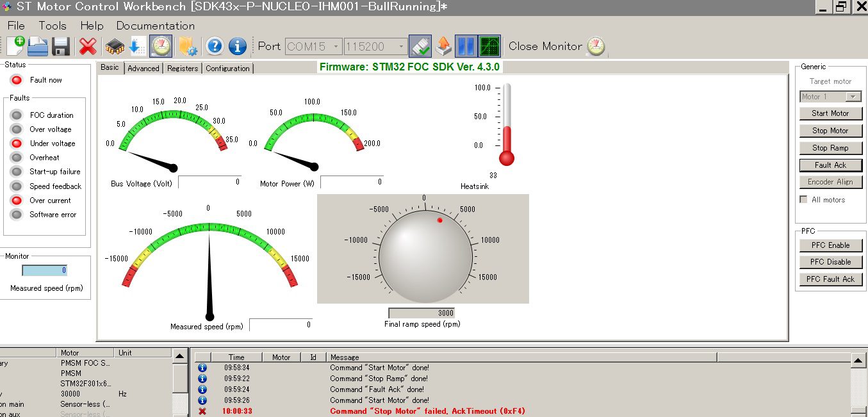Click the PFC Disable button

point(831,262)
